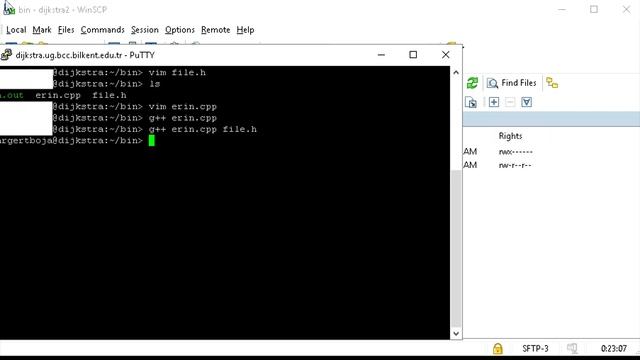
Task: Click the PuTTY vertical scrollbar thumb
Action: tap(456, 249)
